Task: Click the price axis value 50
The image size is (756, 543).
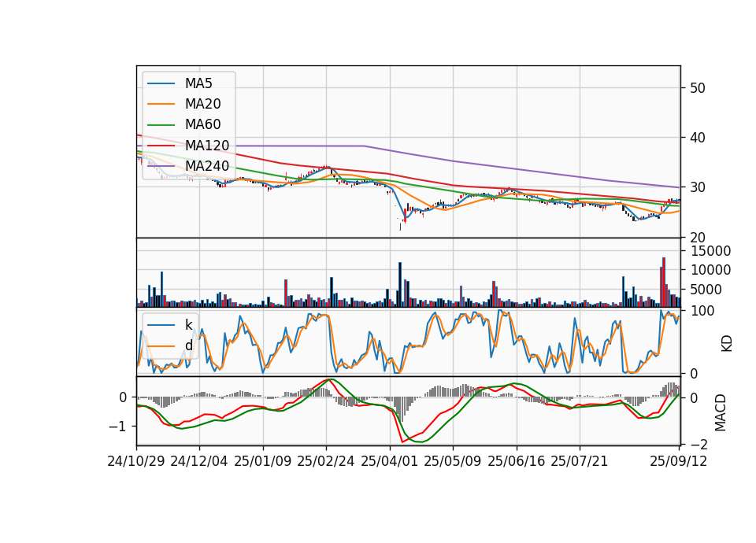Action: click(x=698, y=88)
